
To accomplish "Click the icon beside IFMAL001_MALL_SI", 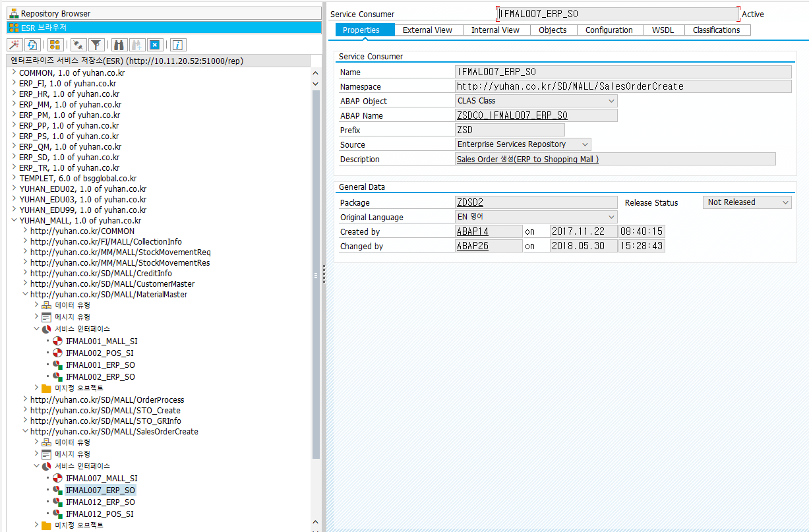I will click(x=57, y=341).
